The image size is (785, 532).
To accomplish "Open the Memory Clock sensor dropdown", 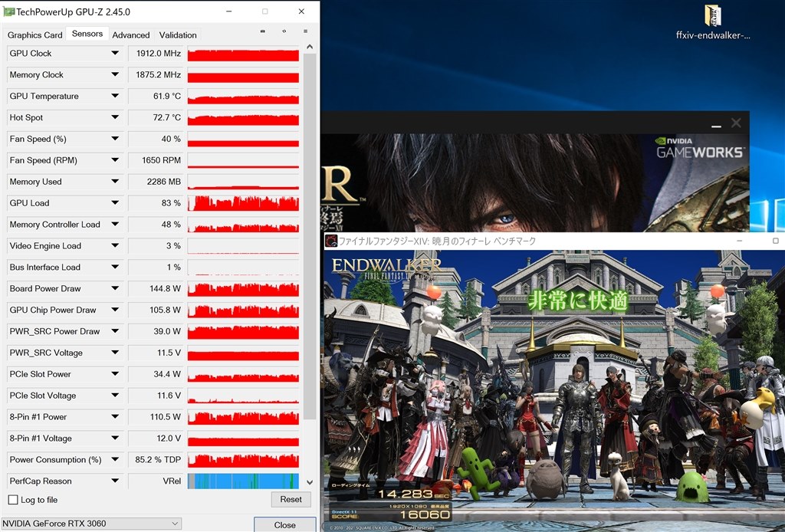I will pyautogui.click(x=115, y=74).
